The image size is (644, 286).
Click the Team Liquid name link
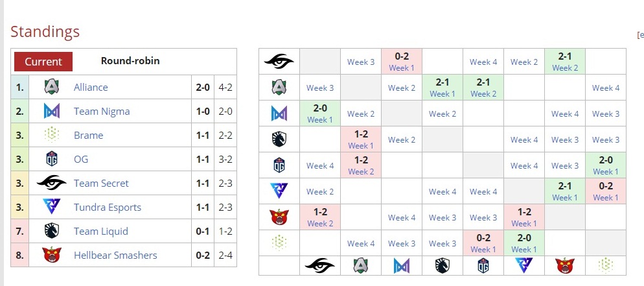tap(101, 231)
